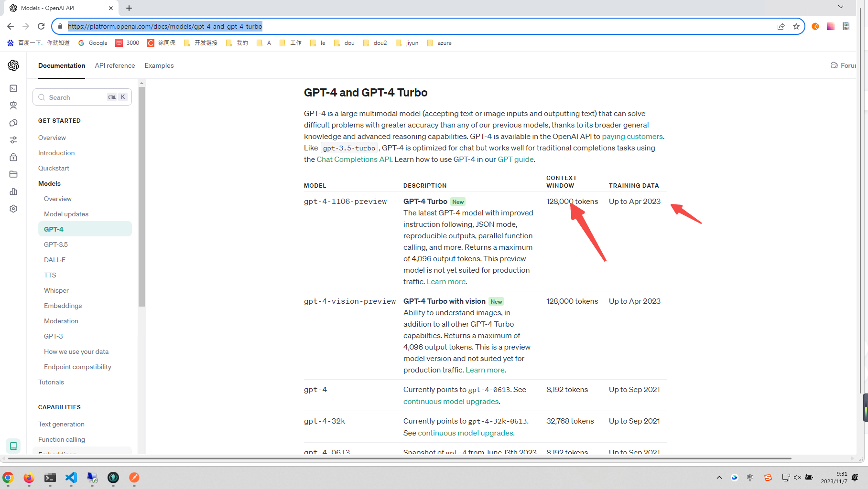Select GPT-4 in the sidebar
Image resolution: width=868 pixels, height=489 pixels.
85,229
